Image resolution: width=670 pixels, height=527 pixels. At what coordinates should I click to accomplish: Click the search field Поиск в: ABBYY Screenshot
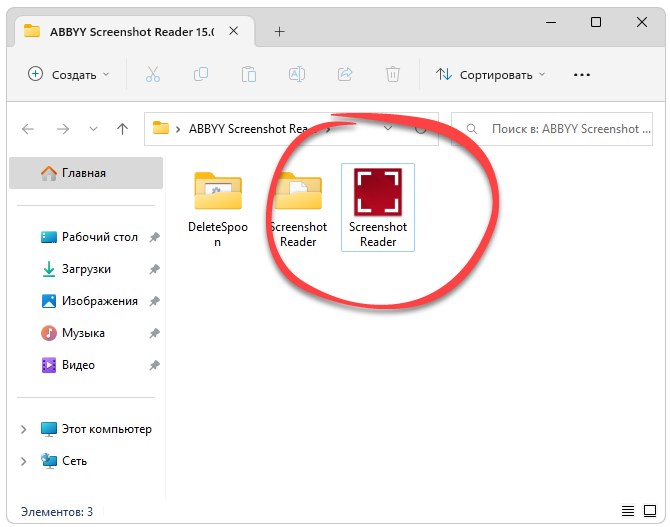(x=552, y=129)
